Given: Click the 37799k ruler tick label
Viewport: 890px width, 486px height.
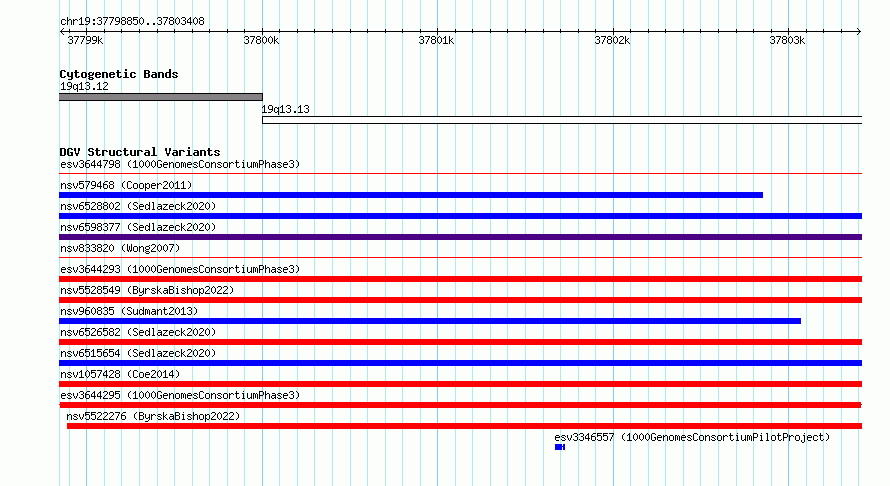Looking at the screenshot, I should (85, 40).
